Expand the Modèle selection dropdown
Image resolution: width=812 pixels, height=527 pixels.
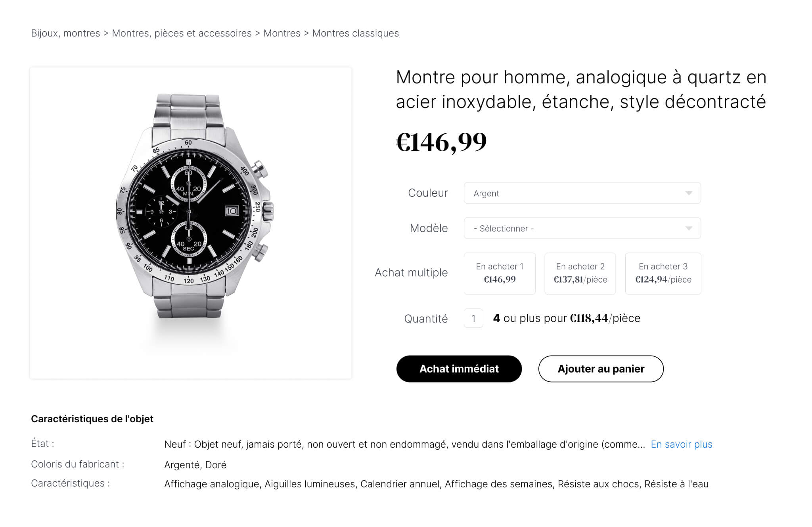coord(582,228)
